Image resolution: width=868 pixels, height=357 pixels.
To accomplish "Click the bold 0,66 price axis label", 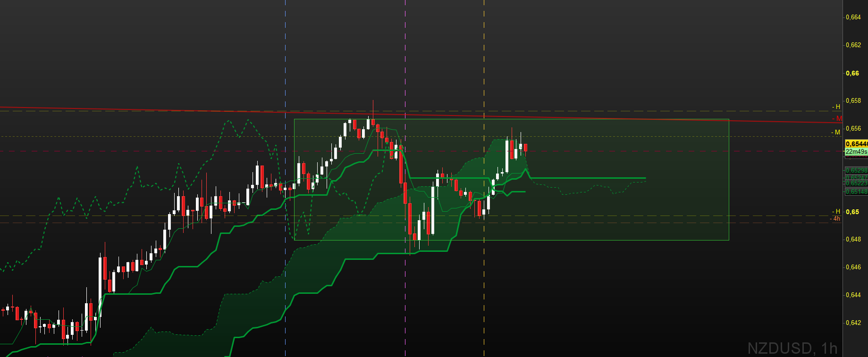I will click(852, 73).
